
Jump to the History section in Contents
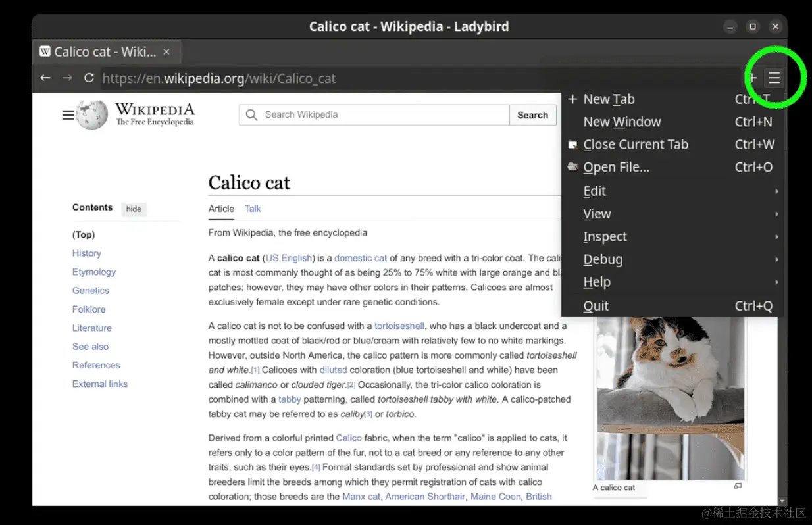tap(86, 253)
